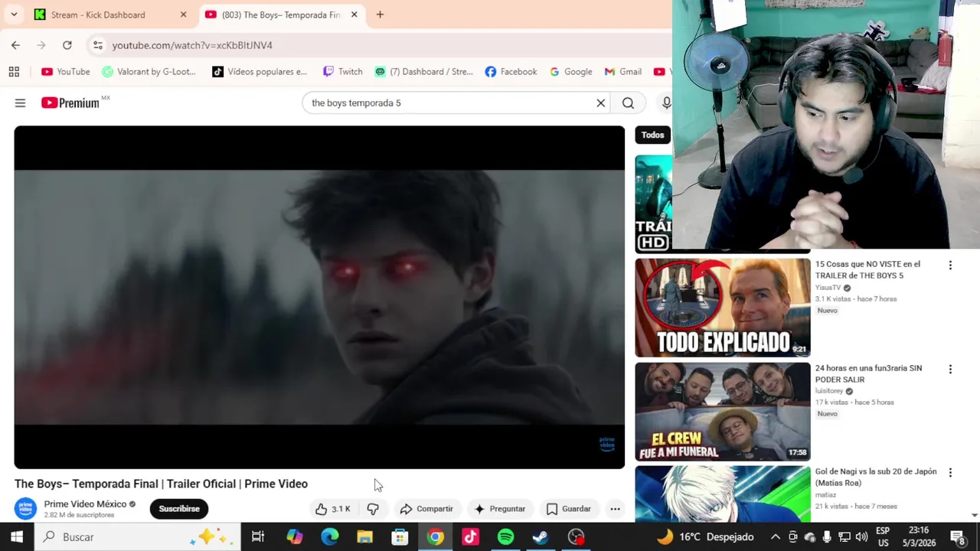The image size is (980, 551).
Task: Click the Prime Video watermark in player
Action: coord(606,444)
